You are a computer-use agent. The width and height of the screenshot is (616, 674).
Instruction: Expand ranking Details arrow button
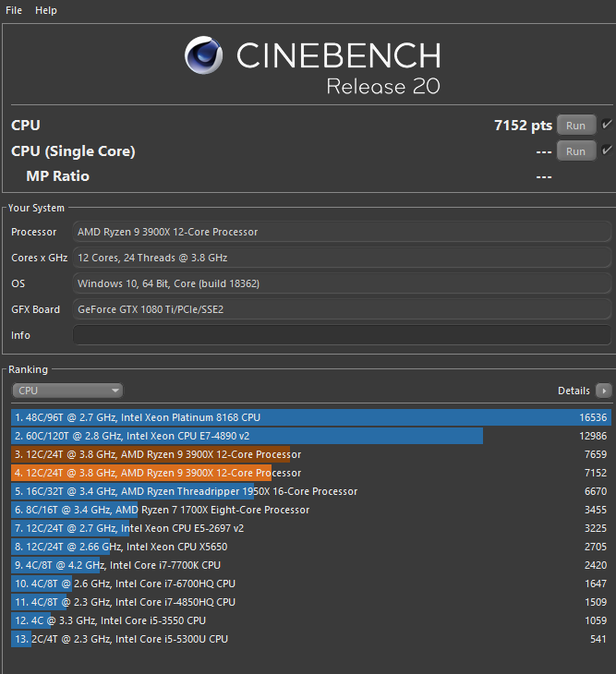[604, 391]
